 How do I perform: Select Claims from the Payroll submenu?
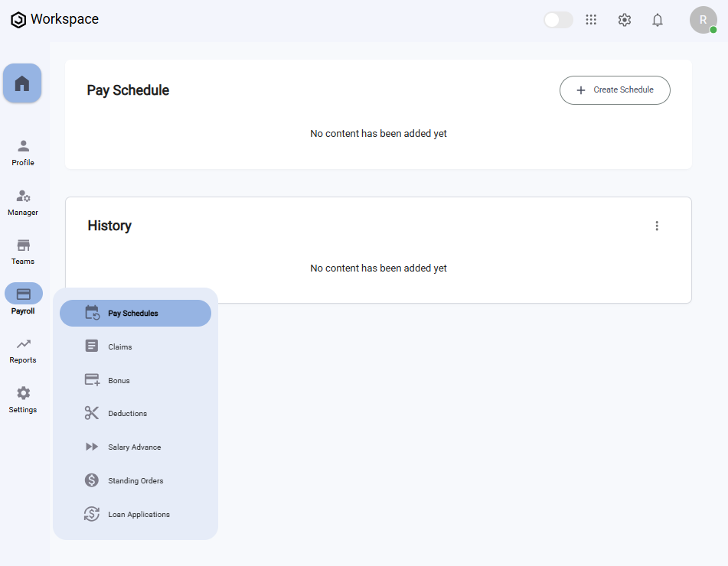coord(120,346)
